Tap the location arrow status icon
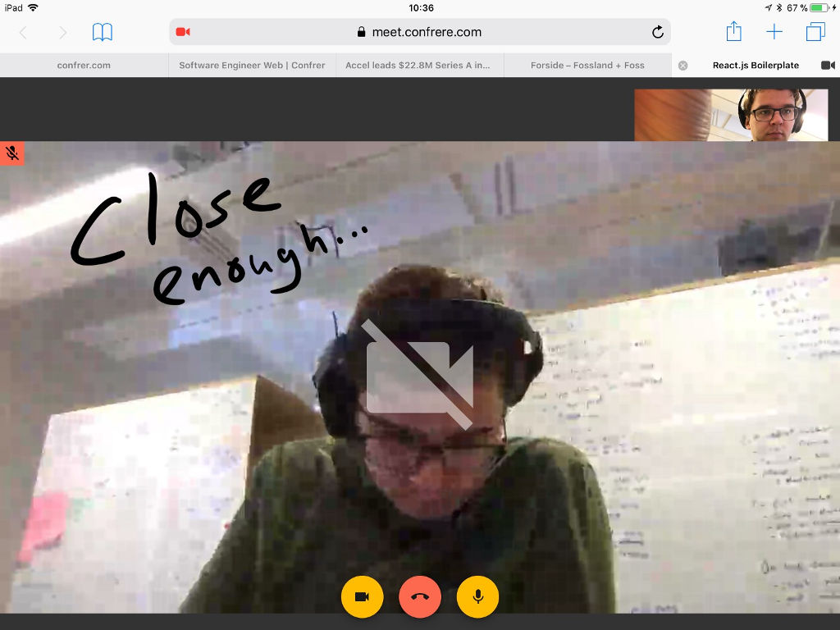This screenshot has height=630, width=840. pyautogui.click(x=768, y=7)
